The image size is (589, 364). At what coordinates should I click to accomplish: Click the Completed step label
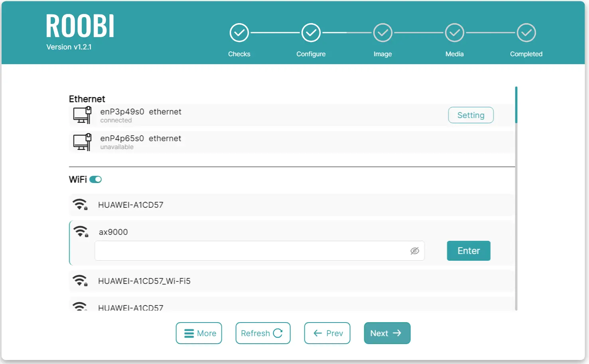click(526, 54)
